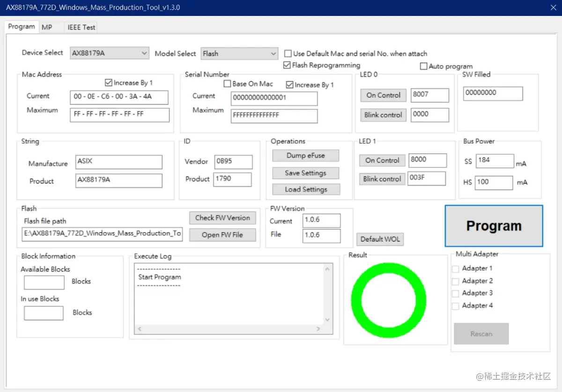Viewport: 562px width, 392px height.
Task: Click the LED 1 On Control value 8000
Action: tap(428, 160)
